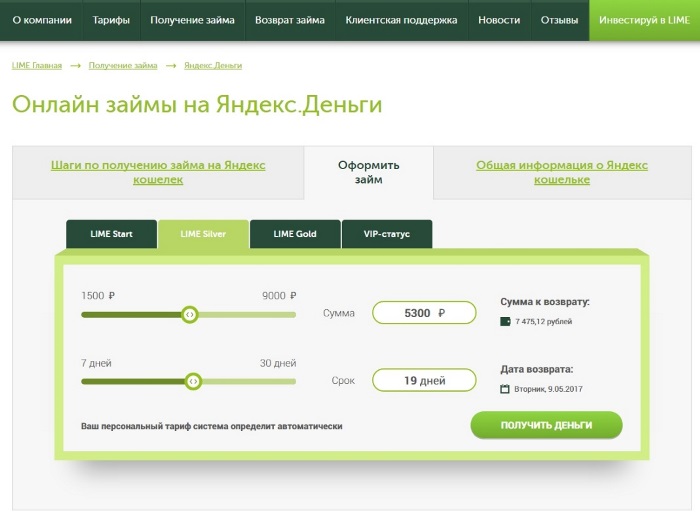Click the 1500 ₽ minimum amount label
Image resolution: width=700 pixels, height=512 pixels.
click(x=98, y=296)
